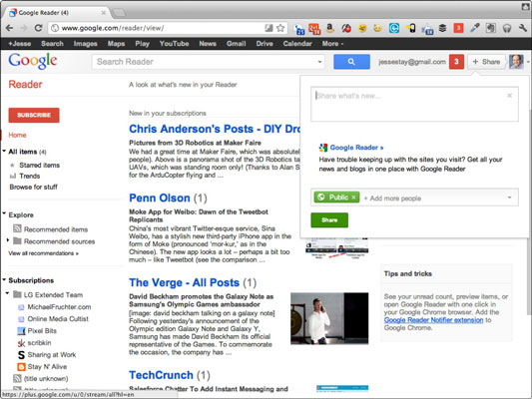Open Pixel Bits subscription
This screenshot has width=532, height=399.
click(x=42, y=331)
